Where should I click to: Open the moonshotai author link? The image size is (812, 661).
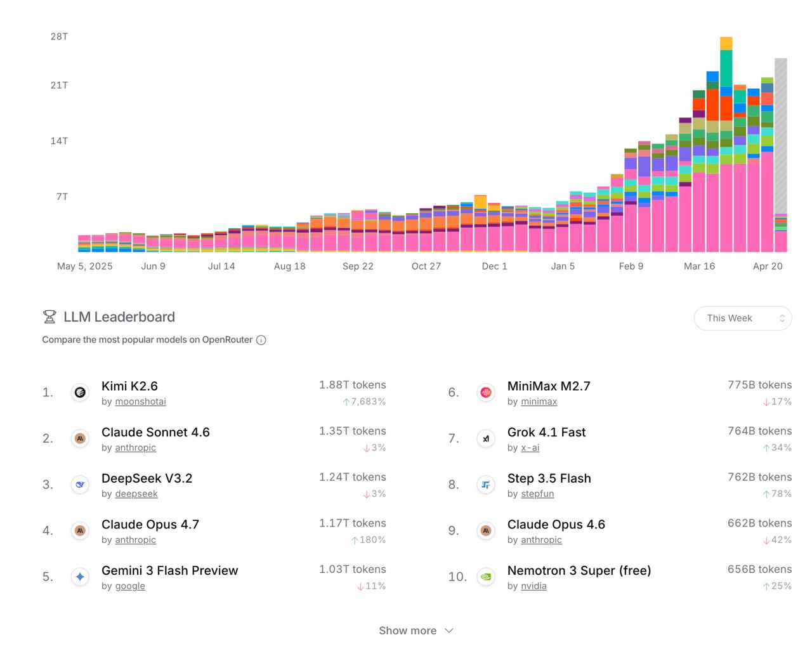[140, 402]
